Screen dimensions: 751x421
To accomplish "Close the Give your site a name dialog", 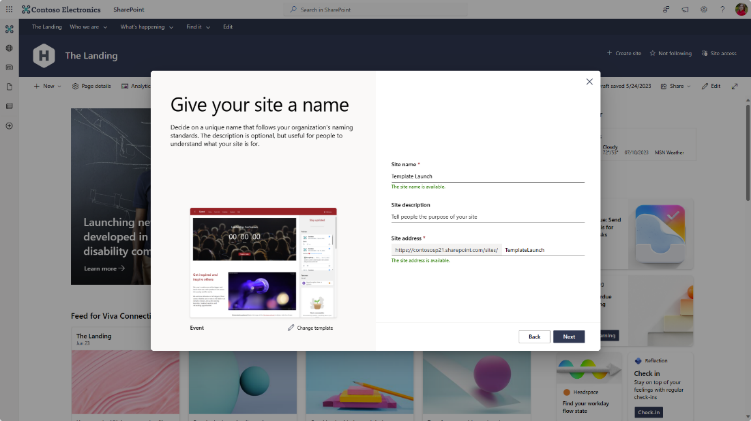I will click(x=589, y=82).
